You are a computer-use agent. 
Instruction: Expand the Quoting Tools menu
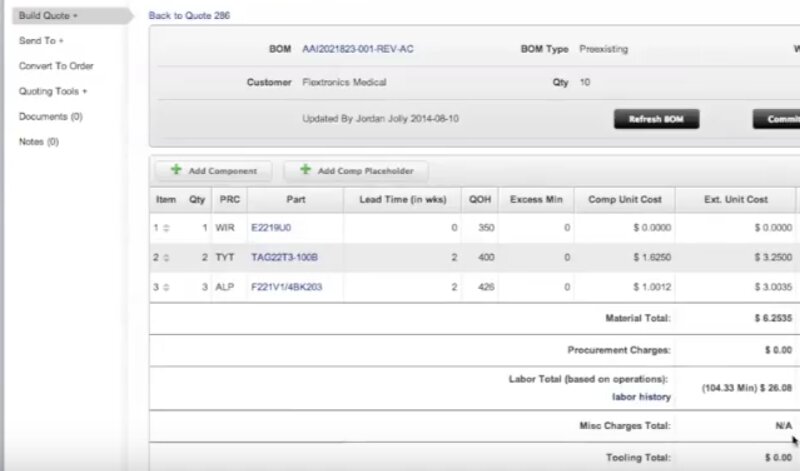pos(53,91)
